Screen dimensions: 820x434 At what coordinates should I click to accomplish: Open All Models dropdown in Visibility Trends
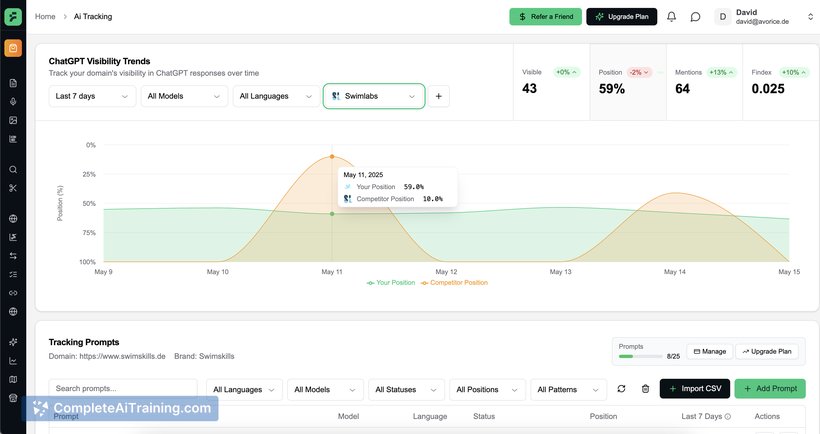[184, 96]
